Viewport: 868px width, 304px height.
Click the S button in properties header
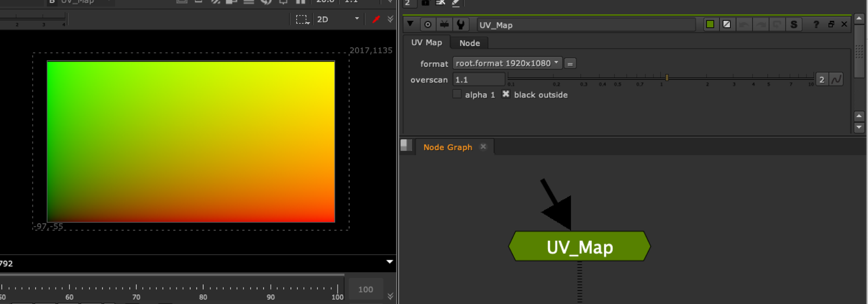click(794, 24)
